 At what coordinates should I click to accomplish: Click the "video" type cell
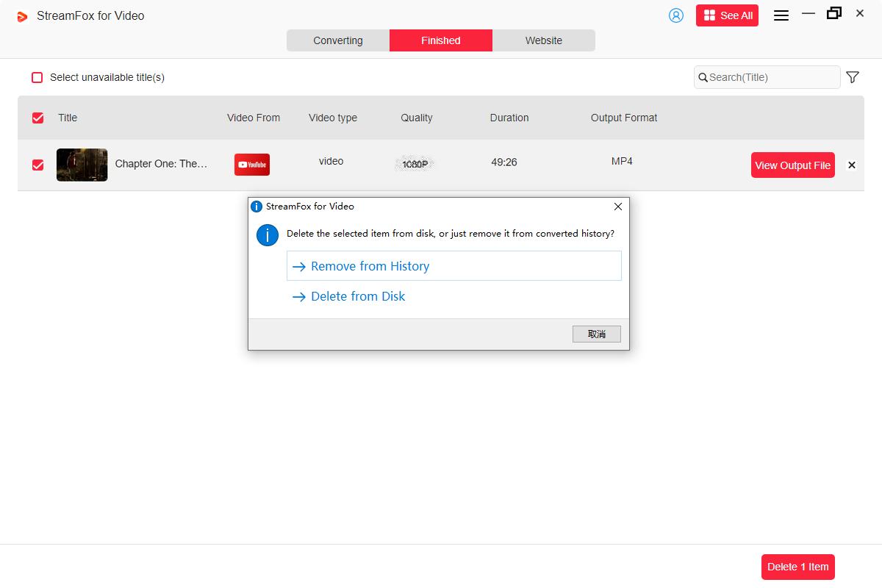tap(331, 161)
